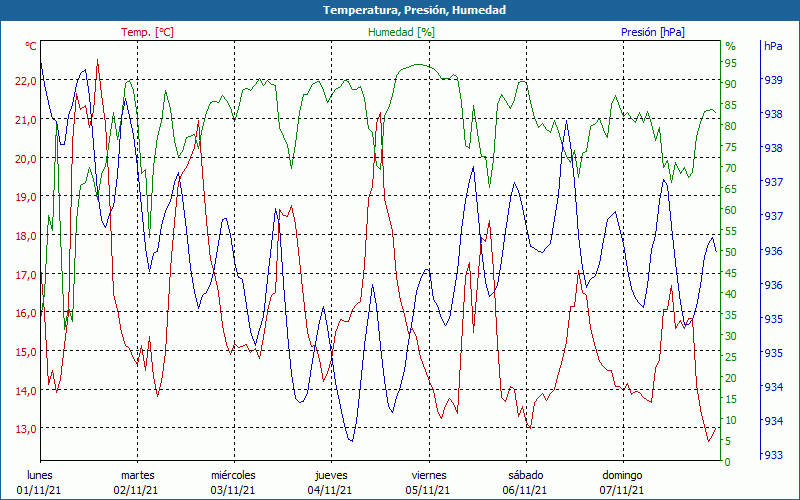Click the 'sábado' day label

point(526,475)
